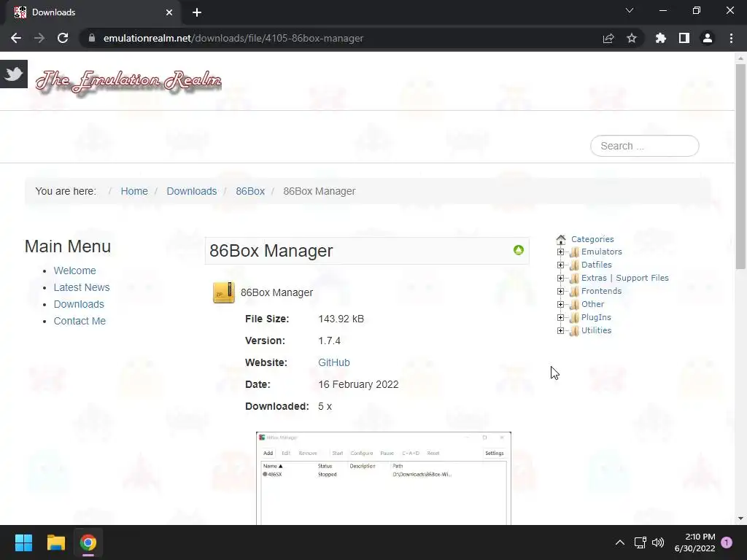Open the notification center badge
The height and width of the screenshot is (560, 747).
click(x=727, y=542)
